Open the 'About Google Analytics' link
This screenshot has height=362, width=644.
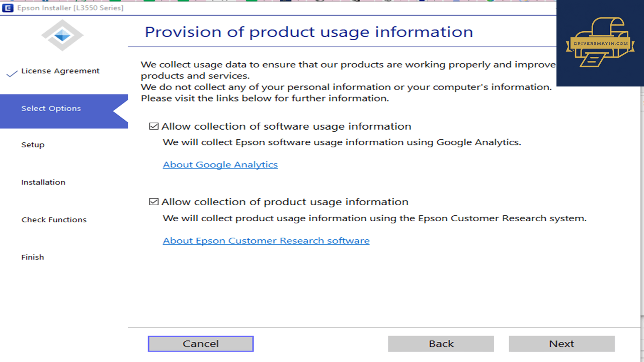(x=220, y=165)
